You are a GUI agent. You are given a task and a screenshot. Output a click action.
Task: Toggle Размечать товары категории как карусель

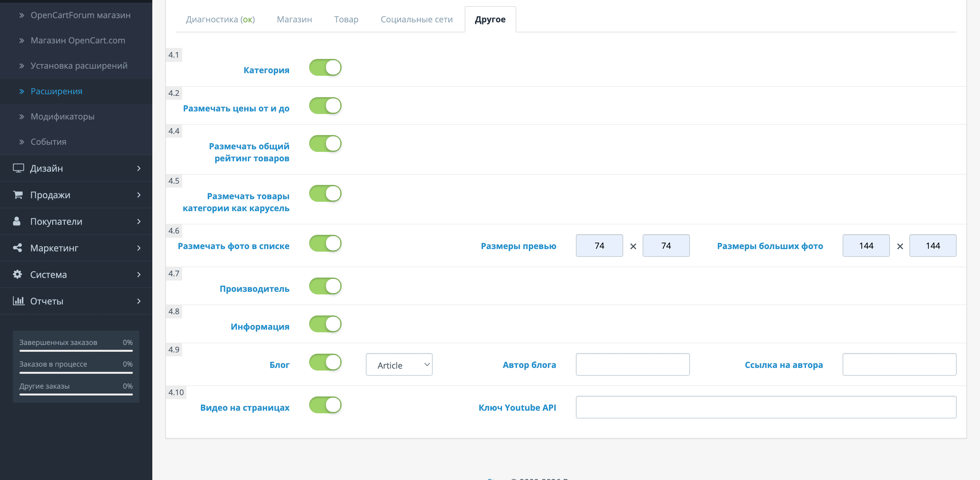click(x=325, y=194)
